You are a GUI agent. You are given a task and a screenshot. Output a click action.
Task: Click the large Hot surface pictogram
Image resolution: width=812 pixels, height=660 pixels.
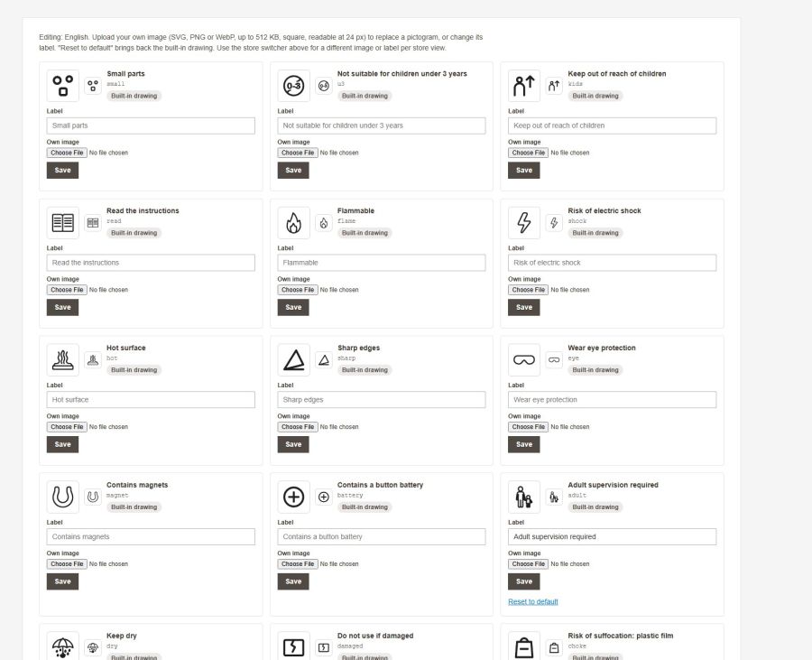point(62,359)
